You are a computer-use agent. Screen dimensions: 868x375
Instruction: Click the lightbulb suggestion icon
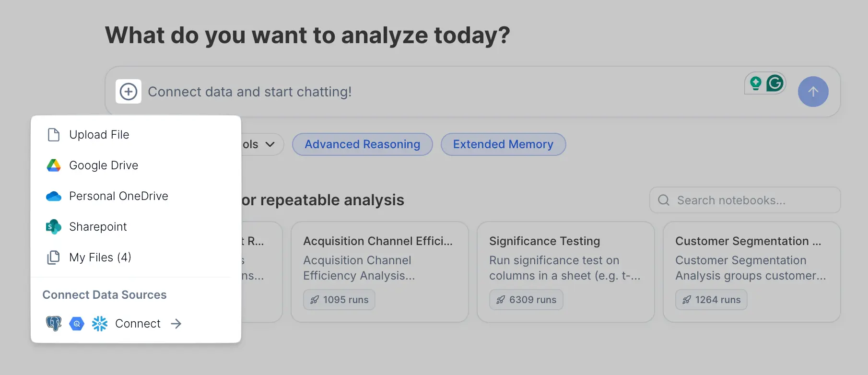click(x=756, y=83)
